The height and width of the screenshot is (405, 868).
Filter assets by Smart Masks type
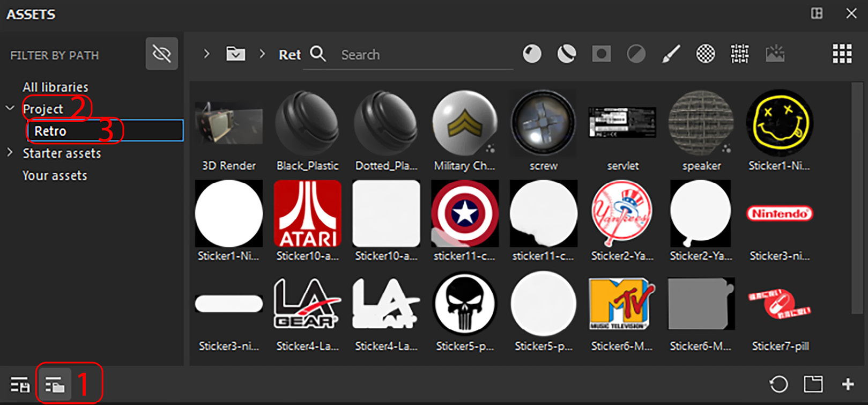(601, 54)
